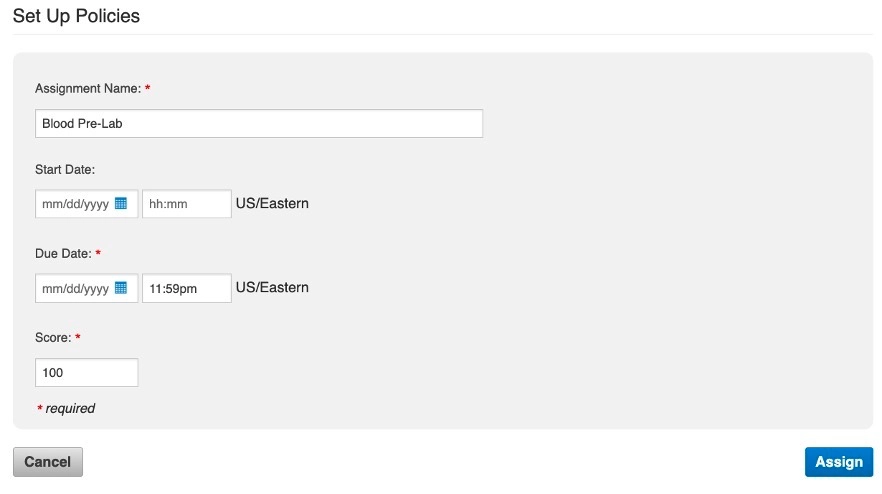Image resolution: width=882 pixels, height=494 pixels.
Task: Open the Start Date calendar picker icon
Action: click(120, 203)
